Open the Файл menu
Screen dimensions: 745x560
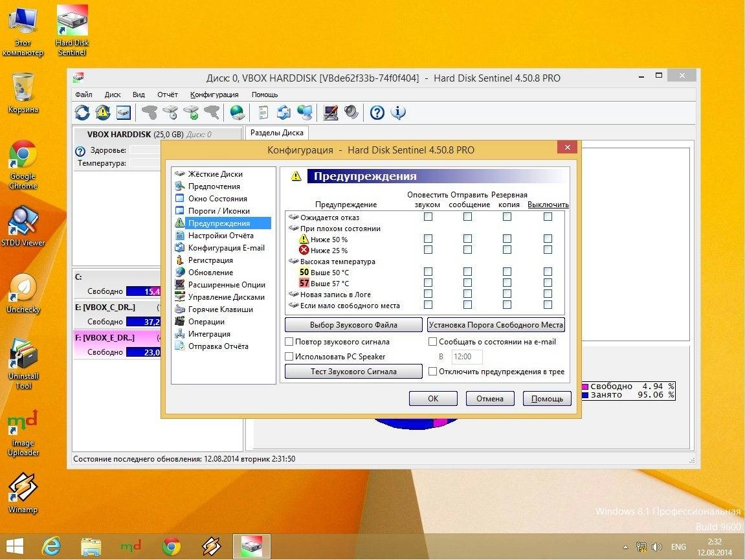pyautogui.click(x=83, y=95)
